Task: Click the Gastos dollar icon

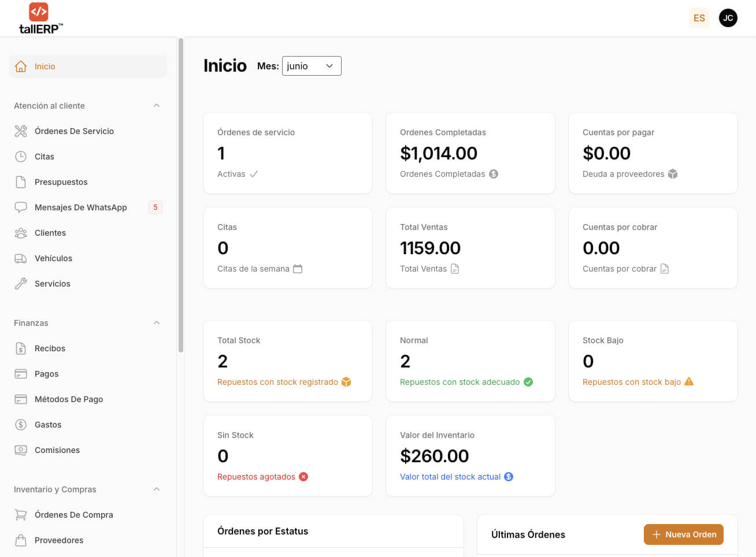Action: click(x=21, y=425)
